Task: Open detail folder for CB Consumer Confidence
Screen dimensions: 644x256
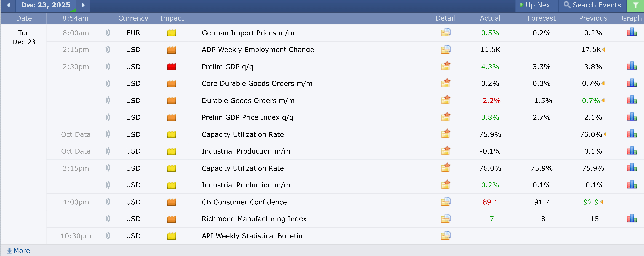Action: [x=445, y=202]
